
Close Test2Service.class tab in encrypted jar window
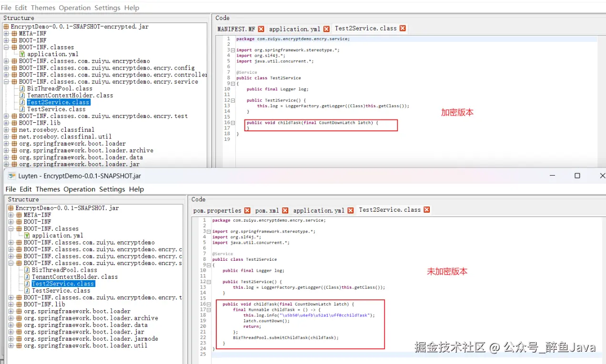(403, 29)
